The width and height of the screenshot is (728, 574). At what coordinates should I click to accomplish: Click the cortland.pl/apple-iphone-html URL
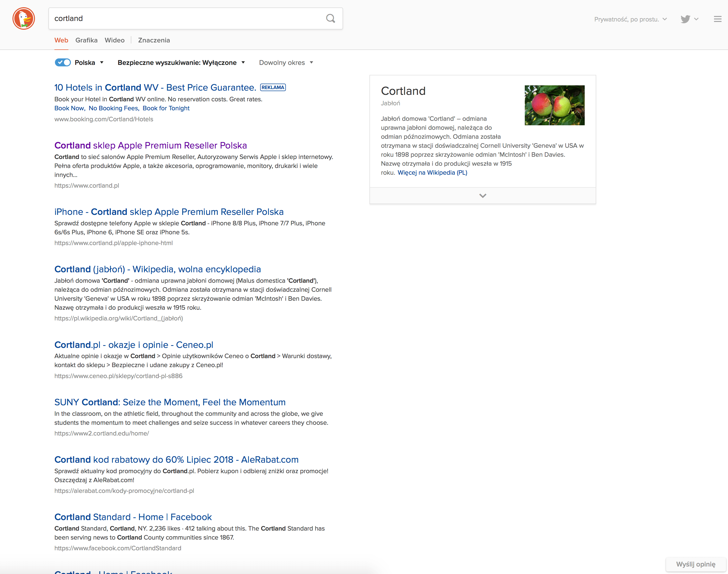(114, 243)
